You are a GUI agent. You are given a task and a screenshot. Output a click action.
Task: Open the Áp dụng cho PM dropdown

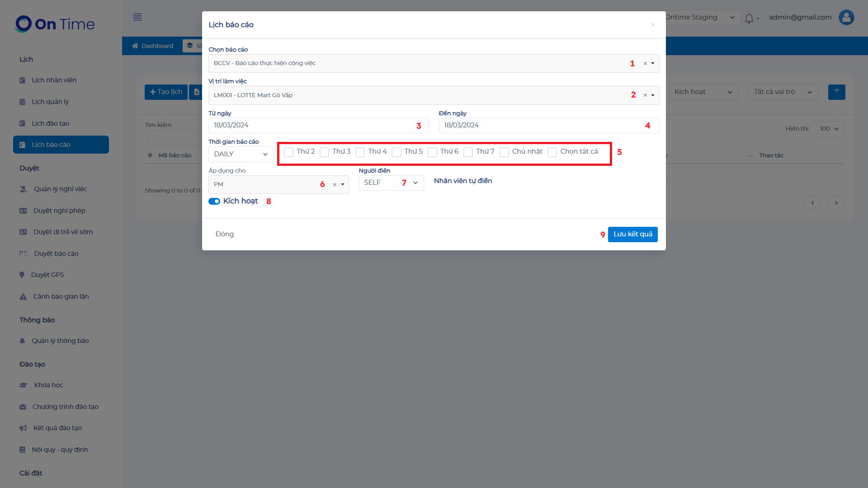pos(343,184)
